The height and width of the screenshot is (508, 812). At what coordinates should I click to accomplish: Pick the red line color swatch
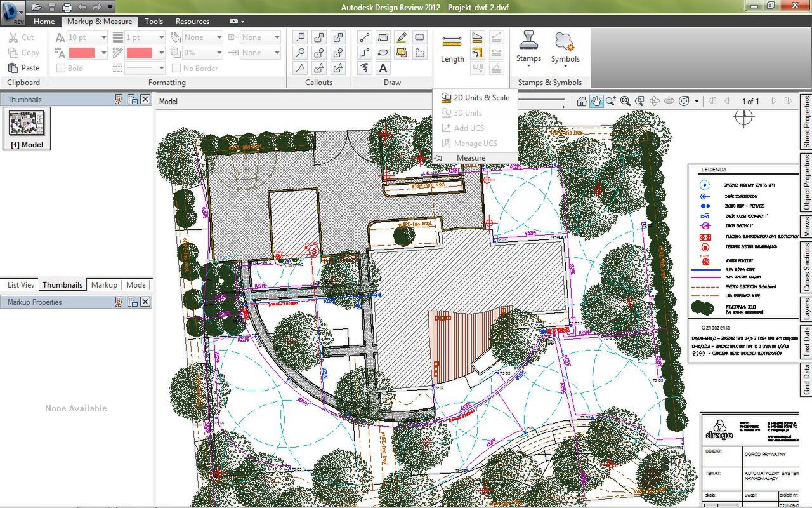tap(140, 53)
